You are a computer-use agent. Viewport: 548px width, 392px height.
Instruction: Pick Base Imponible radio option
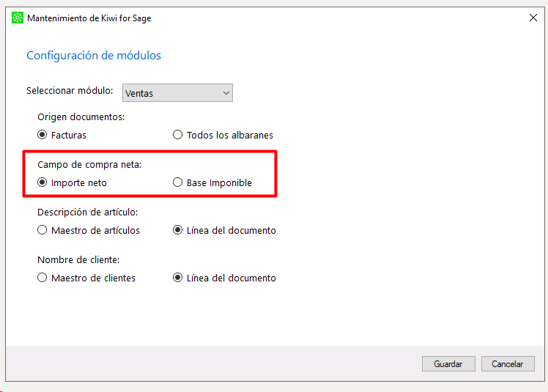(x=177, y=182)
